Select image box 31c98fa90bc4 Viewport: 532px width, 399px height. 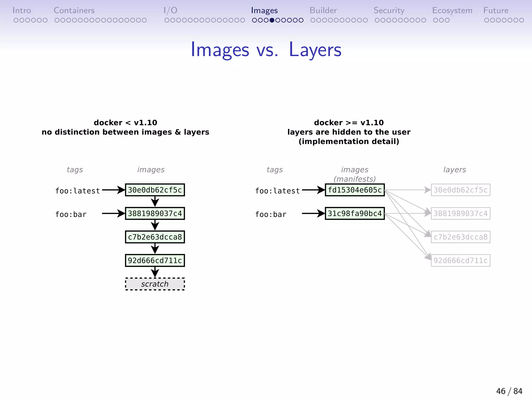[355, 214]
